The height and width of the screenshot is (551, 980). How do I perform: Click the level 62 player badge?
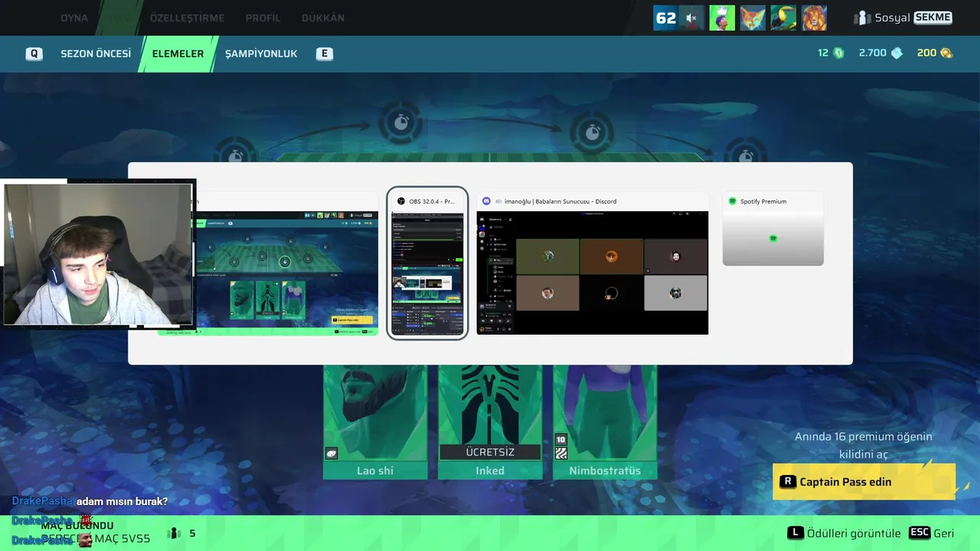click(x=666, y=18)
